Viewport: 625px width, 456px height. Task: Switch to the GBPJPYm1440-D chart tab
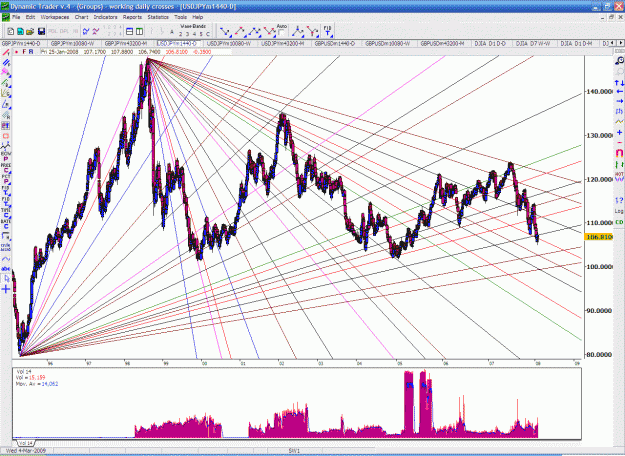(22, 43)
